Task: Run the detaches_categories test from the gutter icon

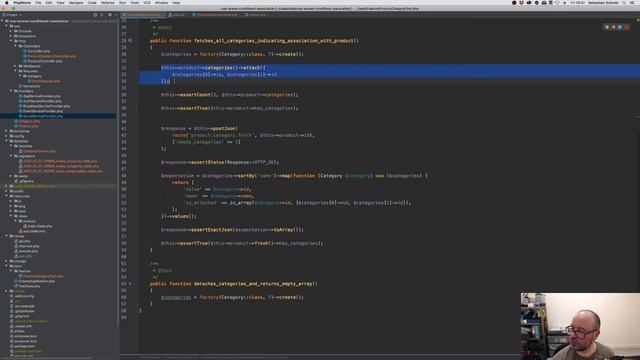Action: coord(130,284)
